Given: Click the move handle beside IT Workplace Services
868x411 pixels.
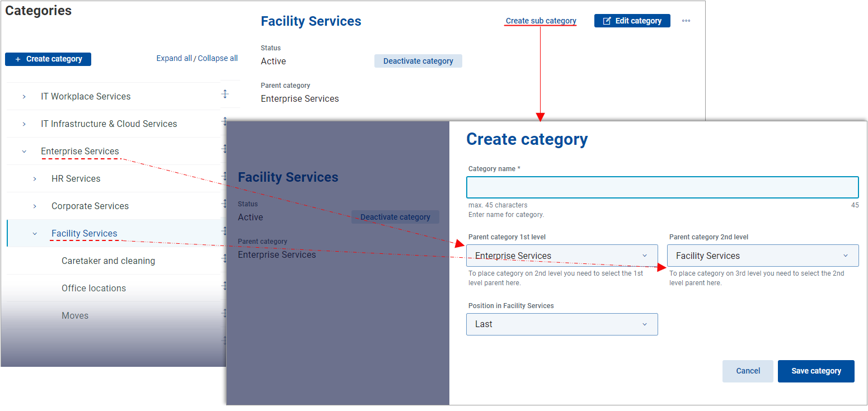Looking at the screenshot, I should coord(225,94).
